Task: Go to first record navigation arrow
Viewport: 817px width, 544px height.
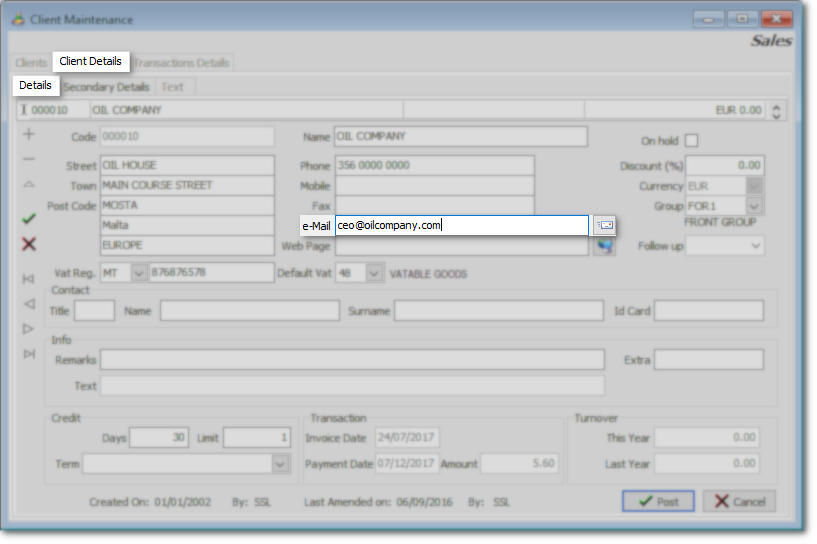Action: pos(28,278)
